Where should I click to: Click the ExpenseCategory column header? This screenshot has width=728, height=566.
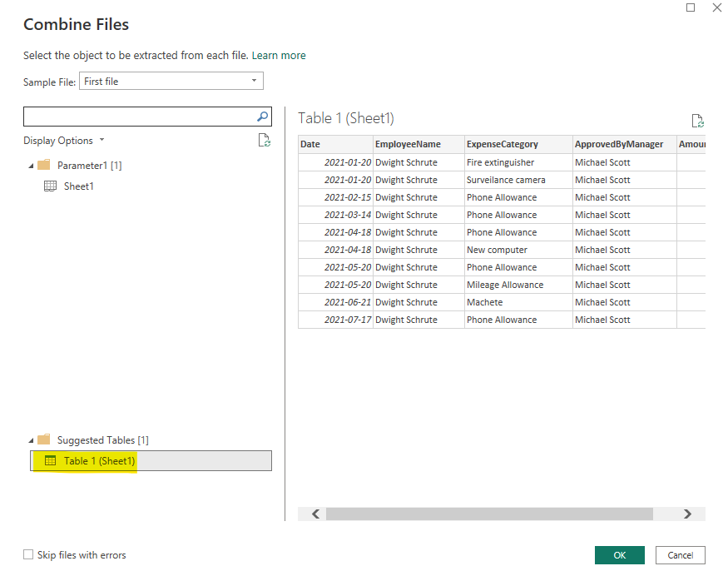[518, 144]
